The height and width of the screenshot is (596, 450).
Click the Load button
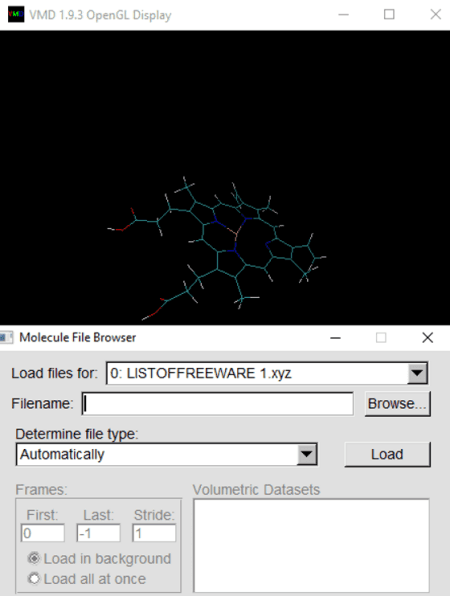tap(387, 454)
